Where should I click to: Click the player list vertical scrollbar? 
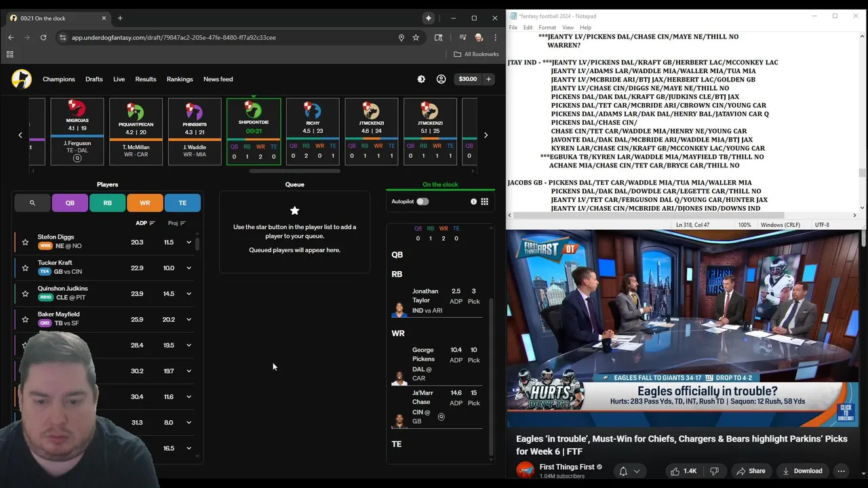197,244
